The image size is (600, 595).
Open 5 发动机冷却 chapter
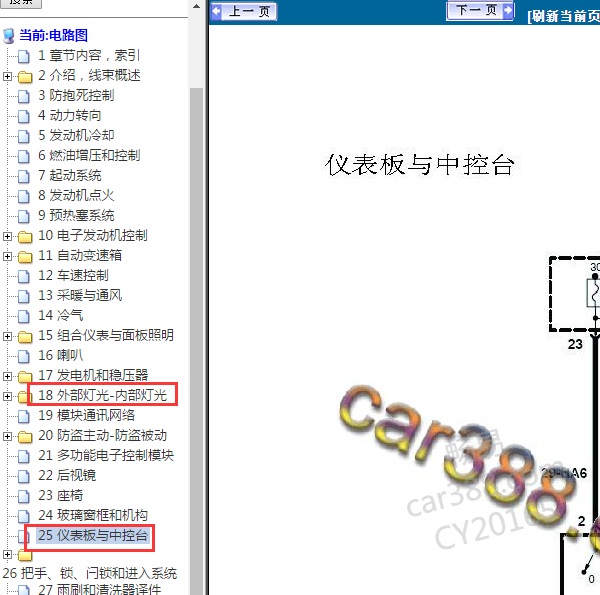click(76, 135)
